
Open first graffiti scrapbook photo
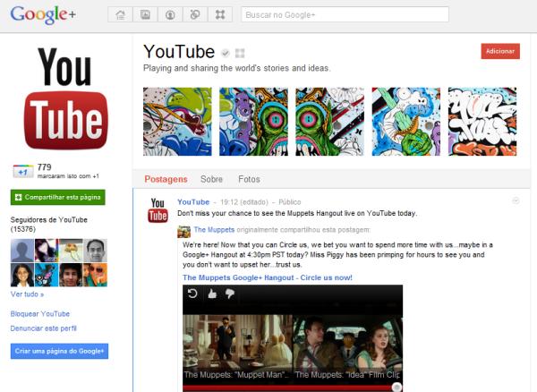(177, 122)
